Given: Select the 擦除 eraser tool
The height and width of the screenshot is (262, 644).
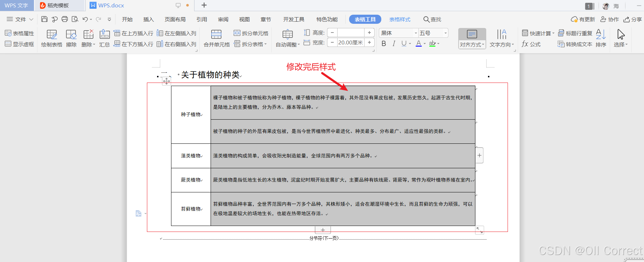Looking at the screenshot, I should point(71,38).
